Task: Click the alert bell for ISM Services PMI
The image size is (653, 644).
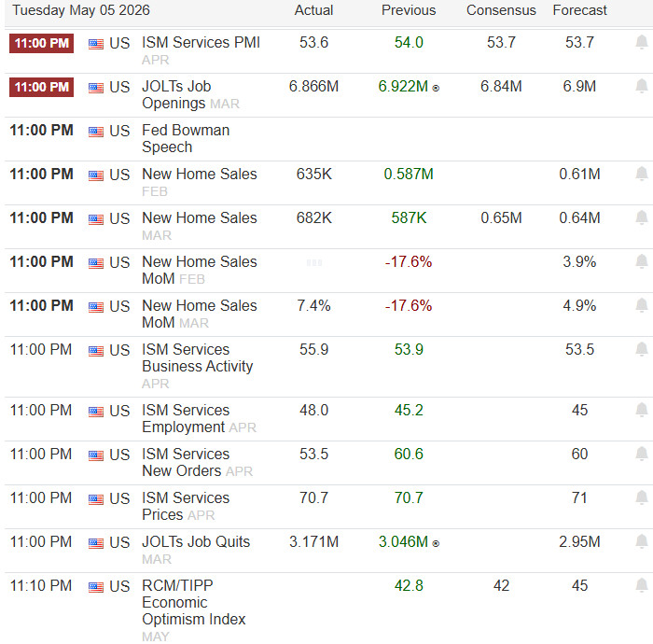Action: pyautogui.click(x=642, y=42)
